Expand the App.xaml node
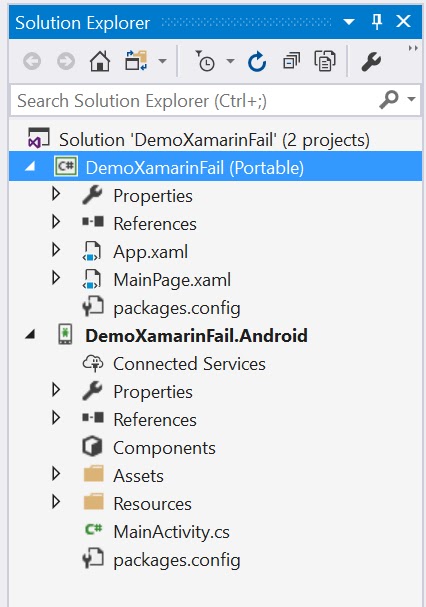 coord(56,250)
